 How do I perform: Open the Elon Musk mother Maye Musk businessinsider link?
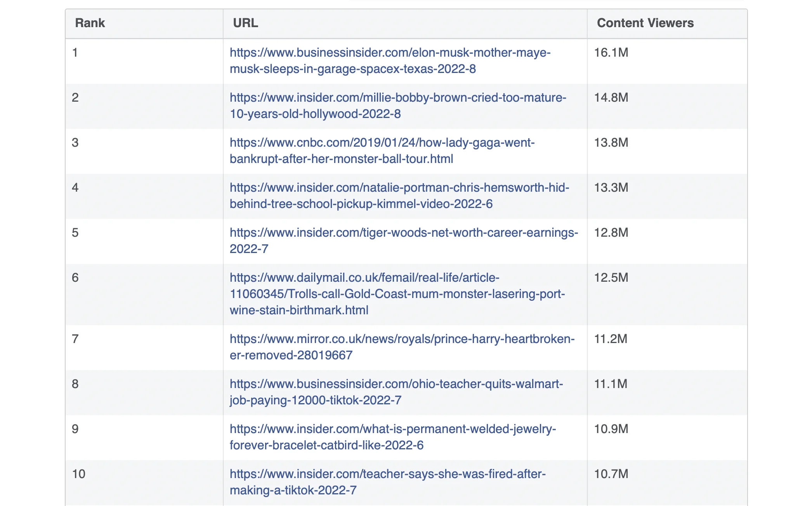point(390,61)
